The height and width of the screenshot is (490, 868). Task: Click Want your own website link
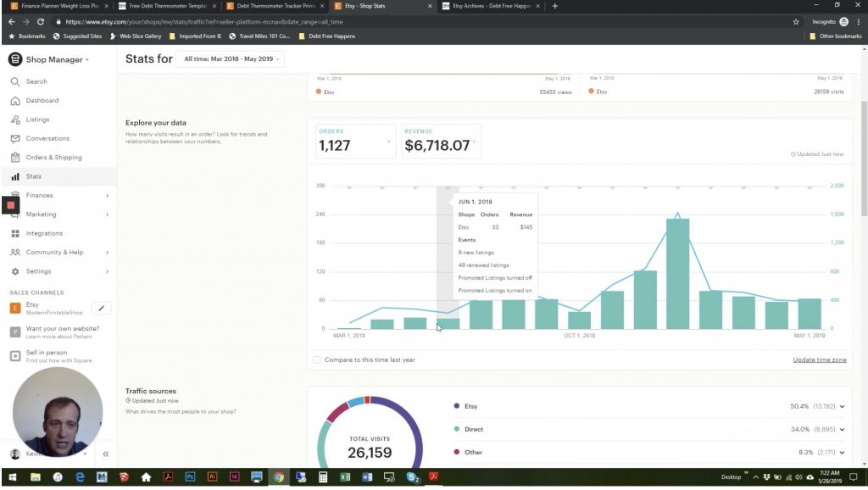tap(62, 329)
